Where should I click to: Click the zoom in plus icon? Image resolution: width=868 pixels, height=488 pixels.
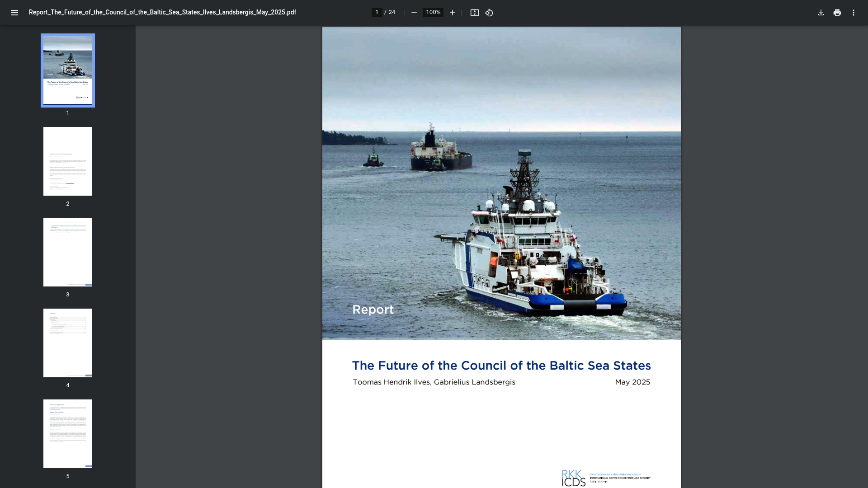(452, 13)
